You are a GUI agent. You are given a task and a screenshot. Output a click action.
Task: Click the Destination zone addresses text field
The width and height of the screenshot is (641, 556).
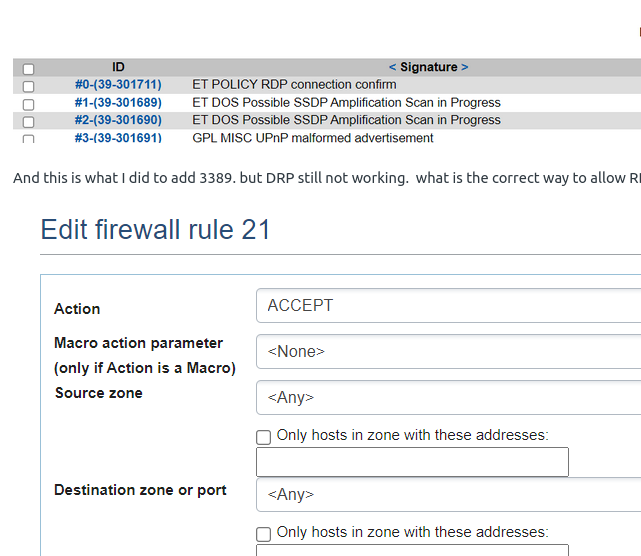pyautogui.click(x=412, y=550)
